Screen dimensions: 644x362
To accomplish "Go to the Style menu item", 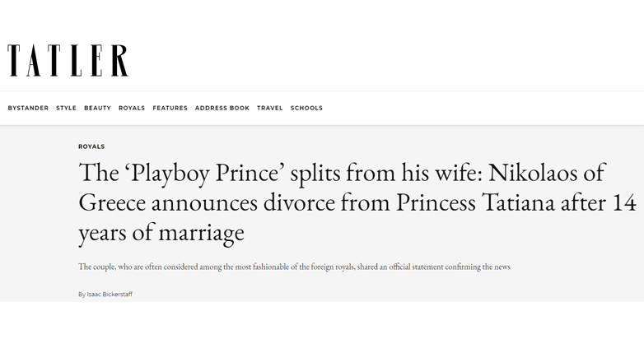I will (x=66, y=108).
